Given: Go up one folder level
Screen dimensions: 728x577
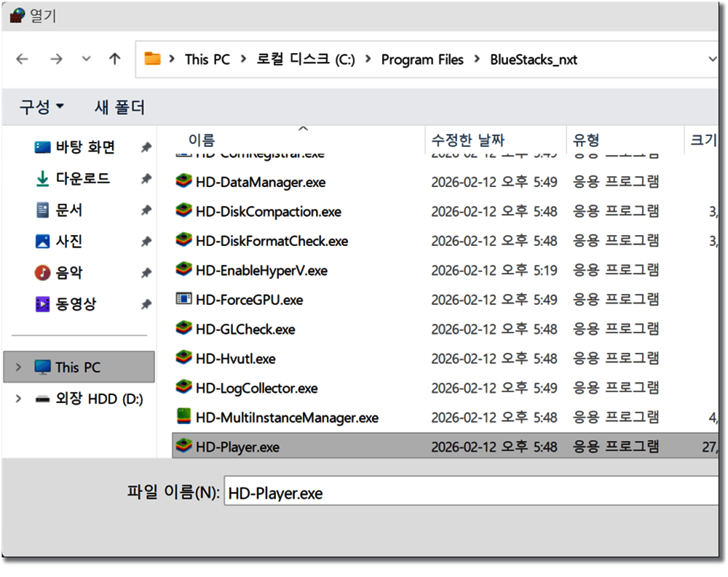Looking at the screenshot, I should pyautogui.click(x=115, y=59).
